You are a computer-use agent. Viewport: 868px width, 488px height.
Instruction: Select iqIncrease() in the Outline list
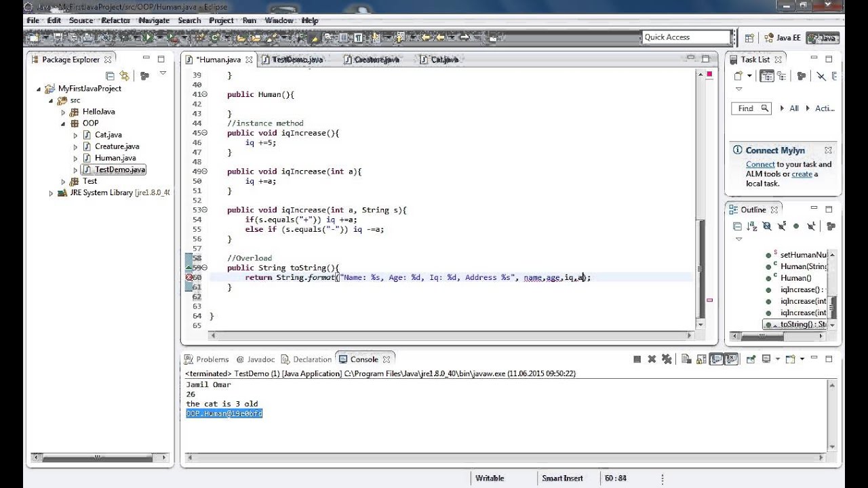800,289
